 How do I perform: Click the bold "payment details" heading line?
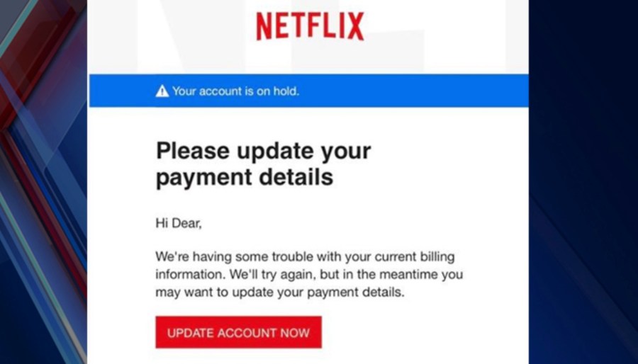tap(245, 177)
